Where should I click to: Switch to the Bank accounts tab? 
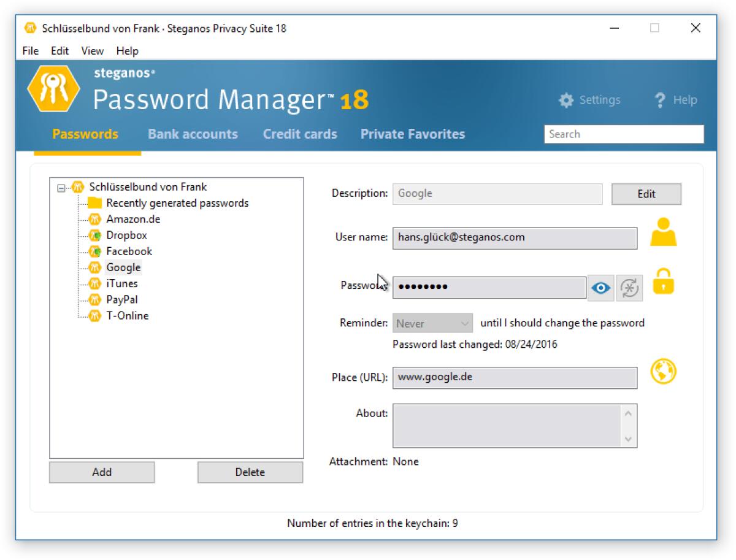pyautogui.click(x=193, y=134)
